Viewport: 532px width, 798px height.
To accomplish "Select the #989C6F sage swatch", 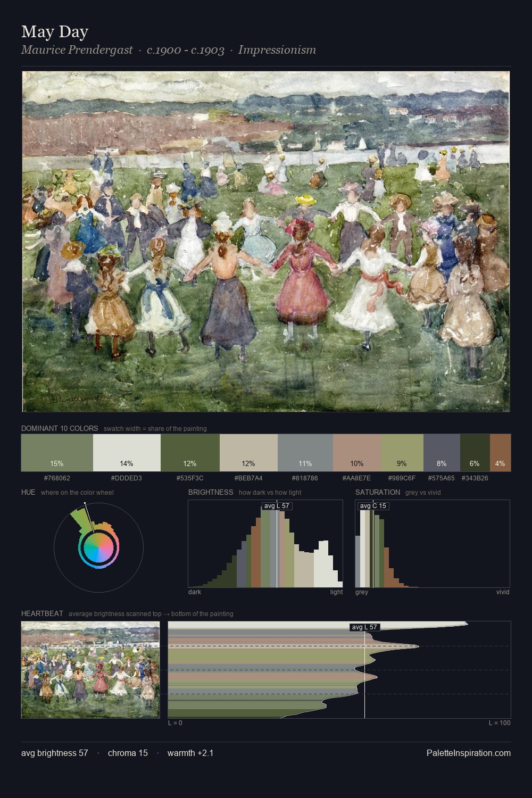I will (402, 453).
